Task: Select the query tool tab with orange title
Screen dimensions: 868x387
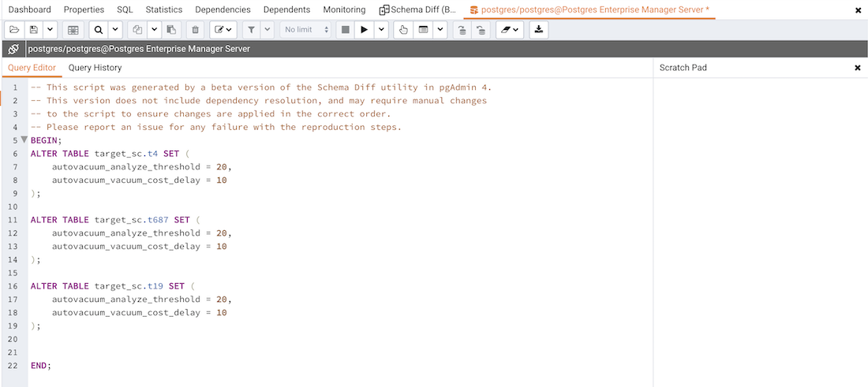Action: (589, 9)
